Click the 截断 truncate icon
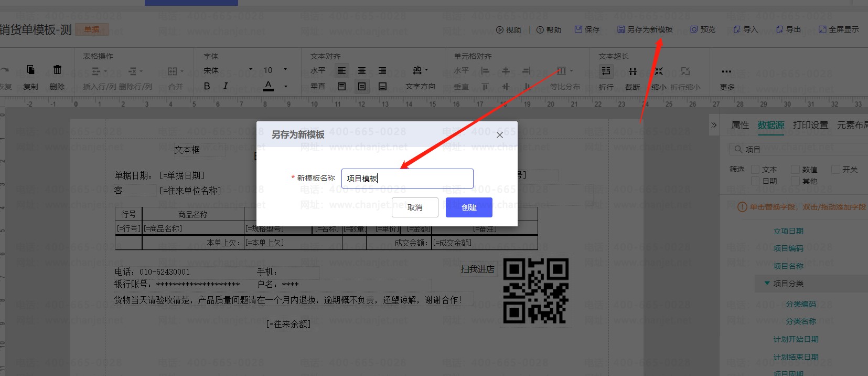The image size is (868, 376). point(633,71)
